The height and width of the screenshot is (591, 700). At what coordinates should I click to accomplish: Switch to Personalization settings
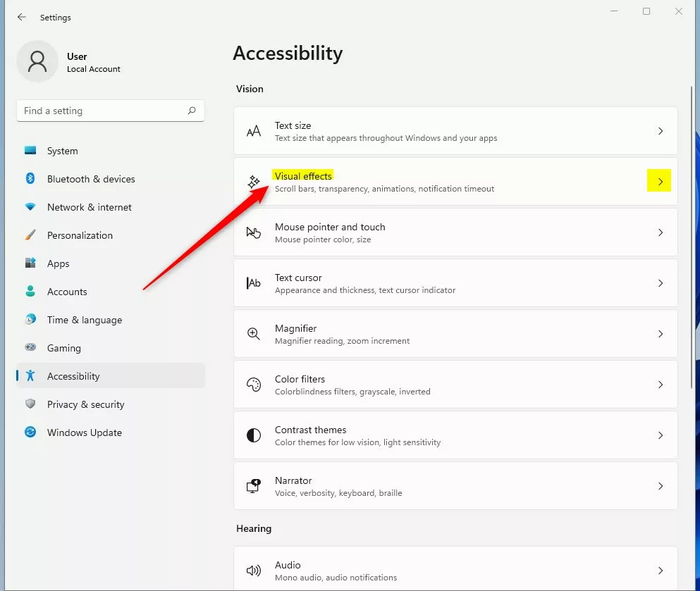point(111,235)
